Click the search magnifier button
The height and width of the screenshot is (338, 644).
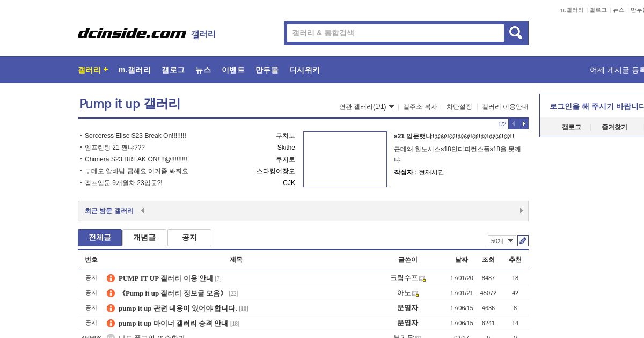[x=516, y=33]
